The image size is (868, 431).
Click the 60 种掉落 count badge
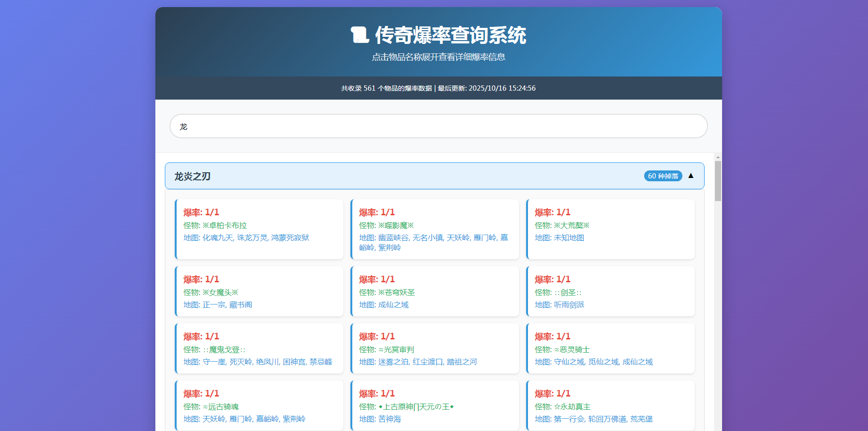[663, 176]
